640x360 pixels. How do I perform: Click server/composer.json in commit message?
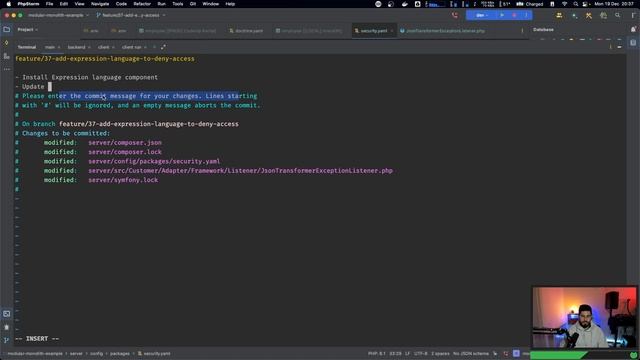[125, 142]
